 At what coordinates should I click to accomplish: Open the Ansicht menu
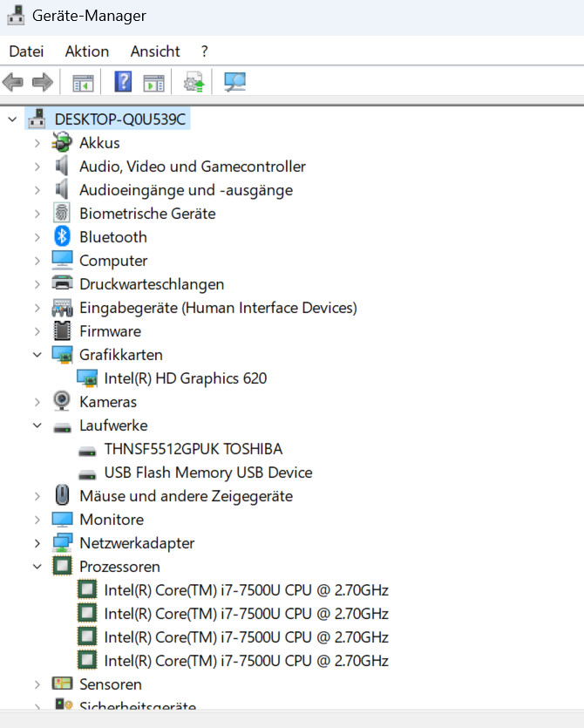pos(155,51)
